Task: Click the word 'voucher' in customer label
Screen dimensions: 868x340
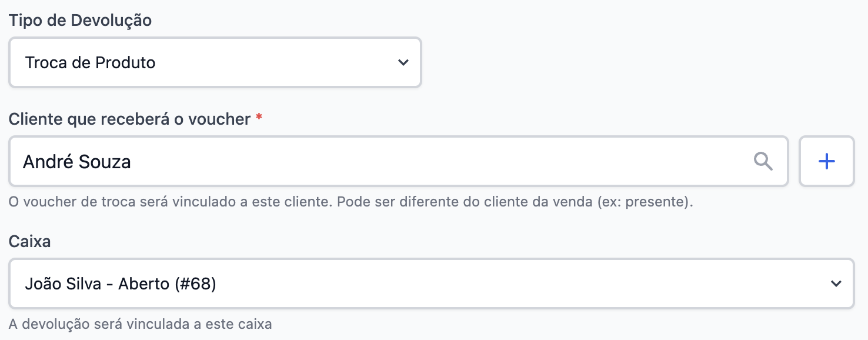Action: click(x=219, y=119)
